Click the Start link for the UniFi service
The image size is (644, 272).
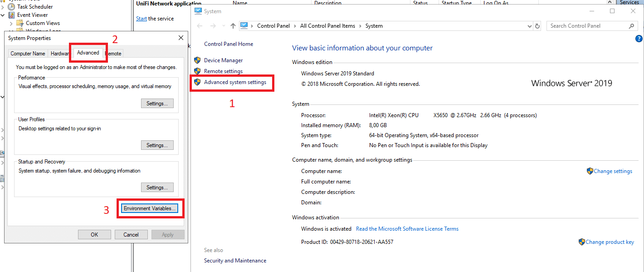(141, 19)
